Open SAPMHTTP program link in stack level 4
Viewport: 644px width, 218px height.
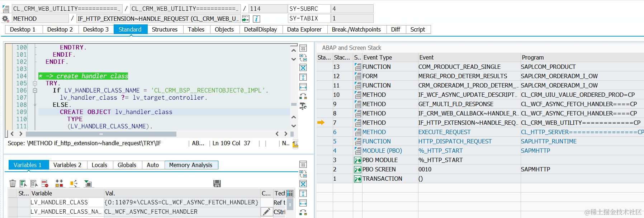point(535,151)
